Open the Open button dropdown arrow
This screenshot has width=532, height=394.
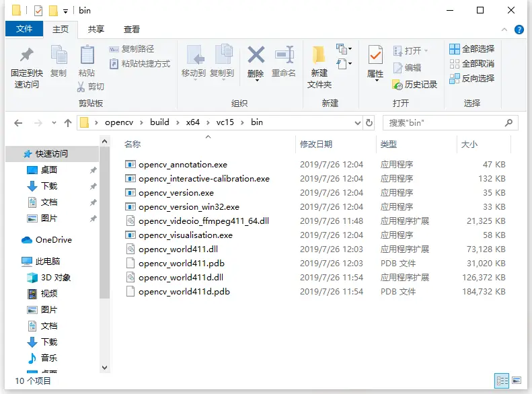426,51
